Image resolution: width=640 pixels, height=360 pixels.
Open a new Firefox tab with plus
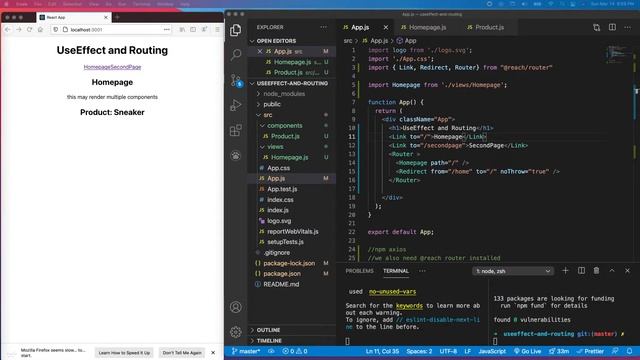coord(117,17)
